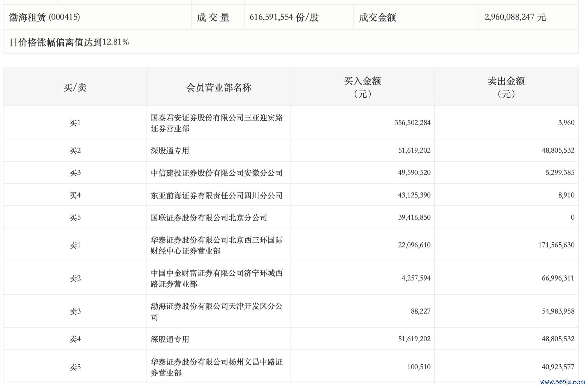Image resolution: width=588 pixels, height=388 pixels.
Task: Click the turnover value 2,960,088,247 元
Action: (515, 17)
